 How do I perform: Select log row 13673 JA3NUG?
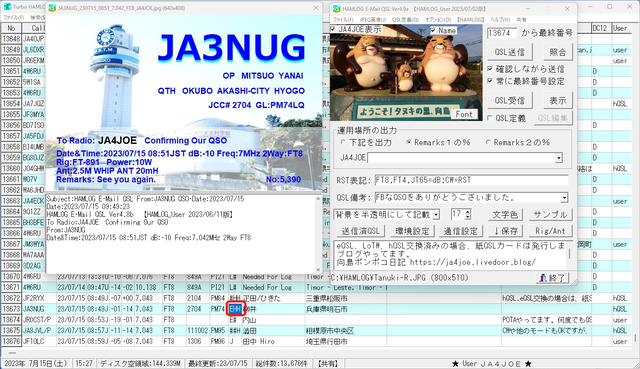pyautogui.click(x=316, y=309)
